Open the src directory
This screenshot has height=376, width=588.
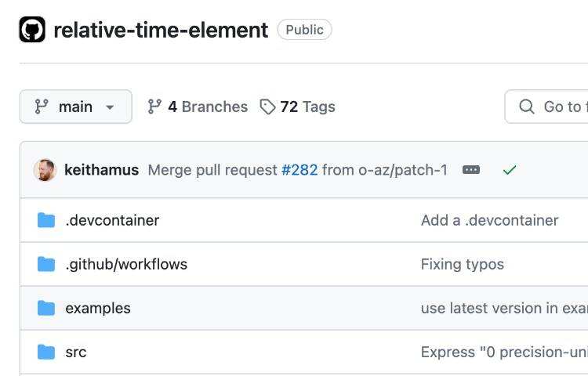(x=76, y=352)
